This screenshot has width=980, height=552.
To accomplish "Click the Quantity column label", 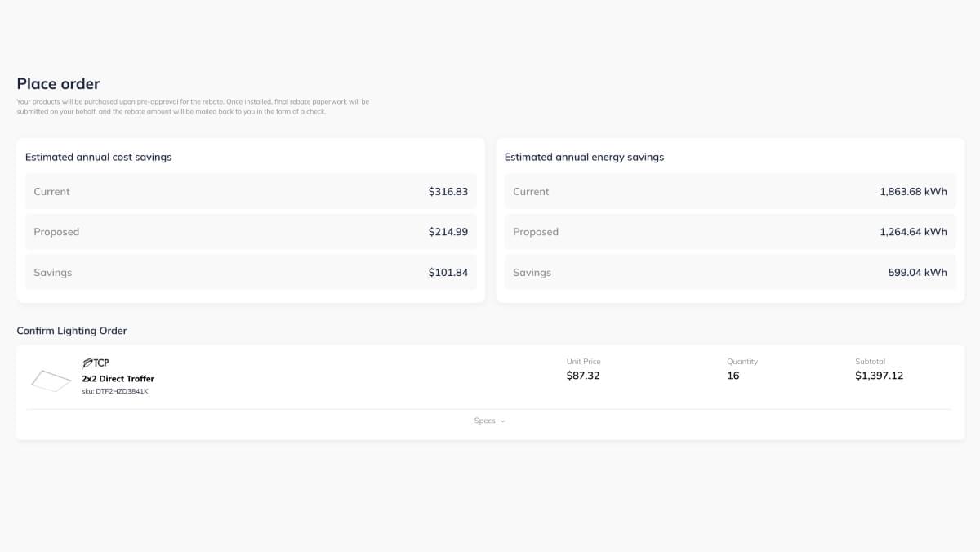I will pos(742,361).
